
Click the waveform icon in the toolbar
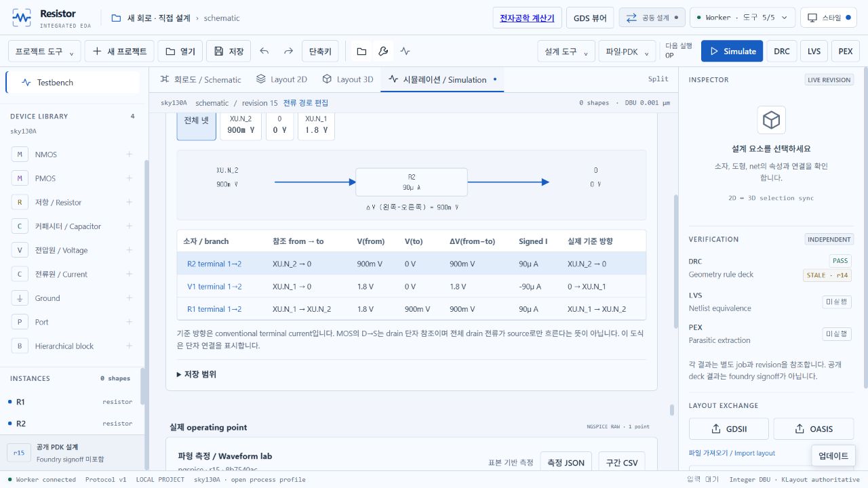(x=405, y=52)
